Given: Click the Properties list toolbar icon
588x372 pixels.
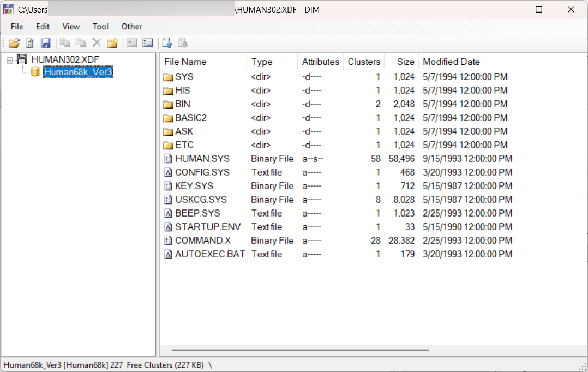Looking at the screenshot, I should click(147, 43).
